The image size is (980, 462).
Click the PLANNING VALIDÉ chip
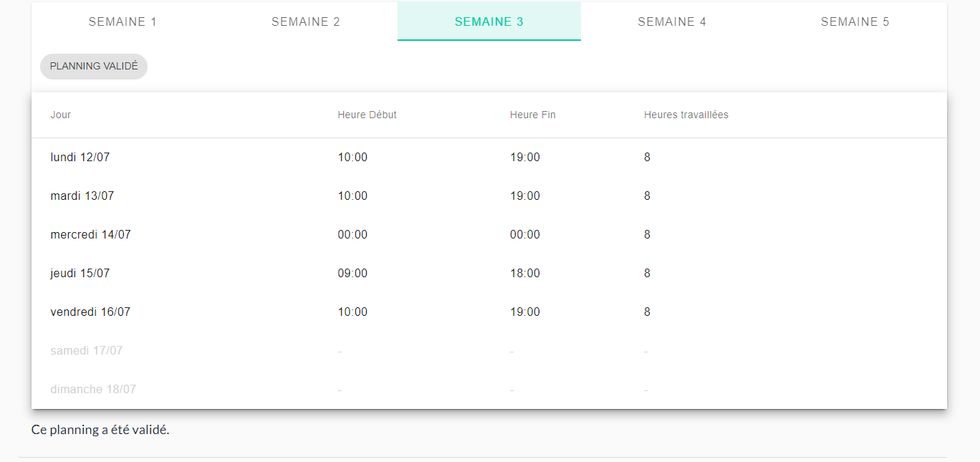pyautogui.click(x=94, y=66)
